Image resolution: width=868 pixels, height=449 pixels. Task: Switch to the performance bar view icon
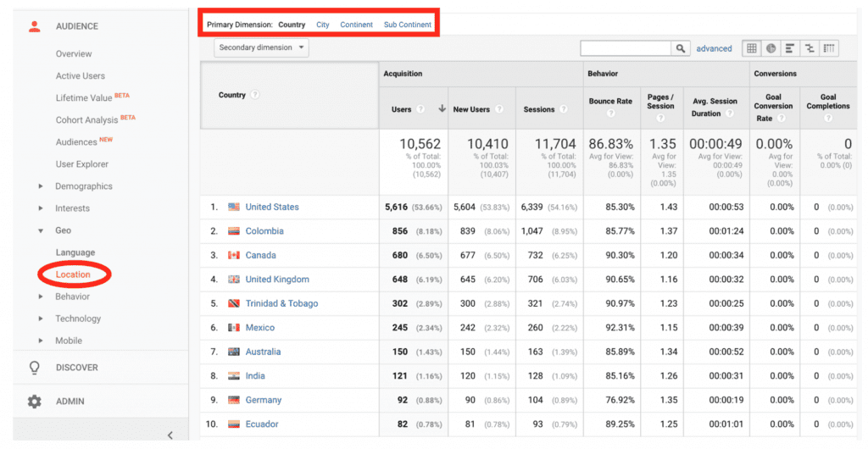[790, 48]
